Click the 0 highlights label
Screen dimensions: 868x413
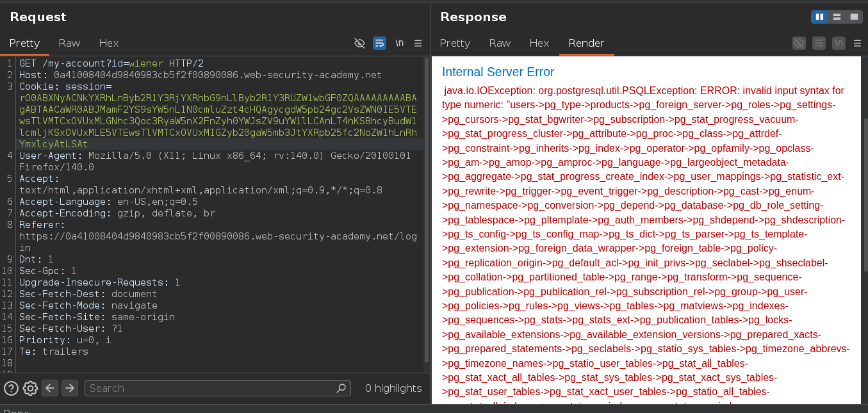393,388
